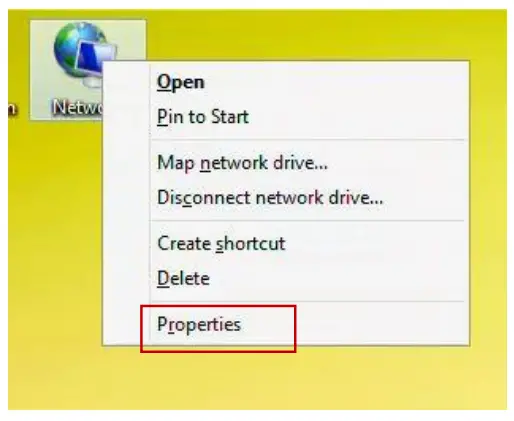Pick Pin to Start from context menu
514x421 pixels.
point(203,117)
